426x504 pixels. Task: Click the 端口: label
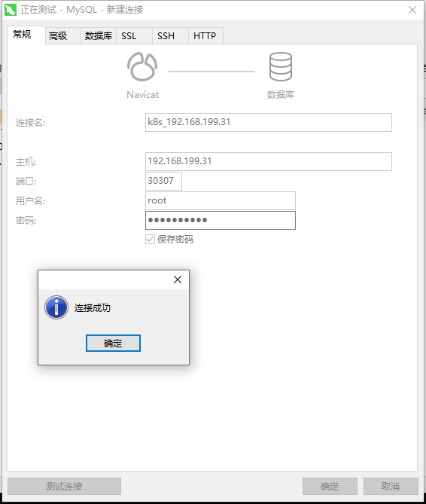tap(26, 182)
